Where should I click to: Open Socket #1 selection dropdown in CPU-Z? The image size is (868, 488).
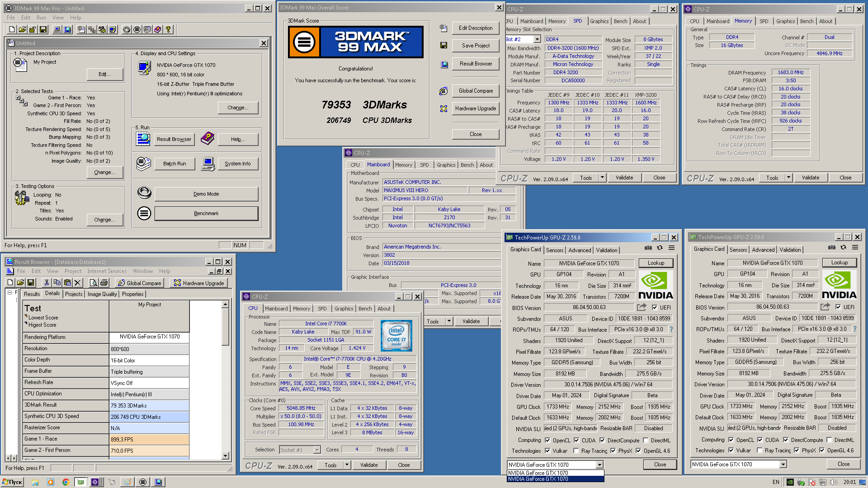click(317, 450)
